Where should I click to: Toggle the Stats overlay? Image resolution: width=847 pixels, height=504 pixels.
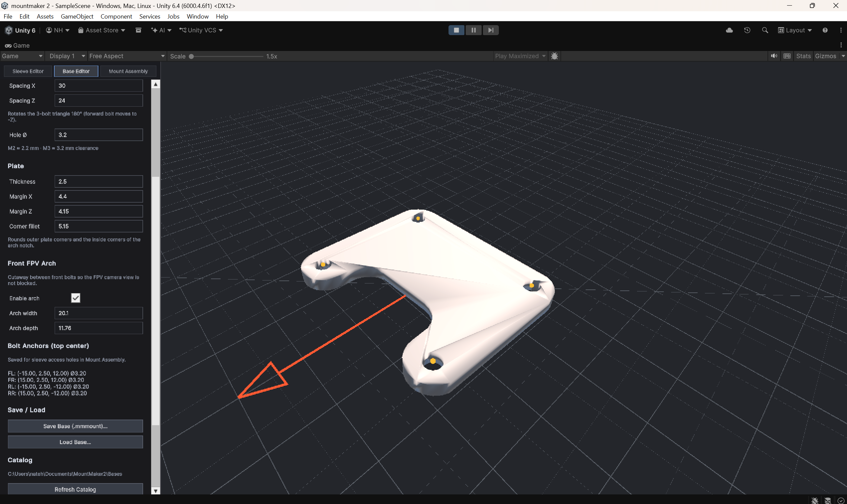click(803, 56)
